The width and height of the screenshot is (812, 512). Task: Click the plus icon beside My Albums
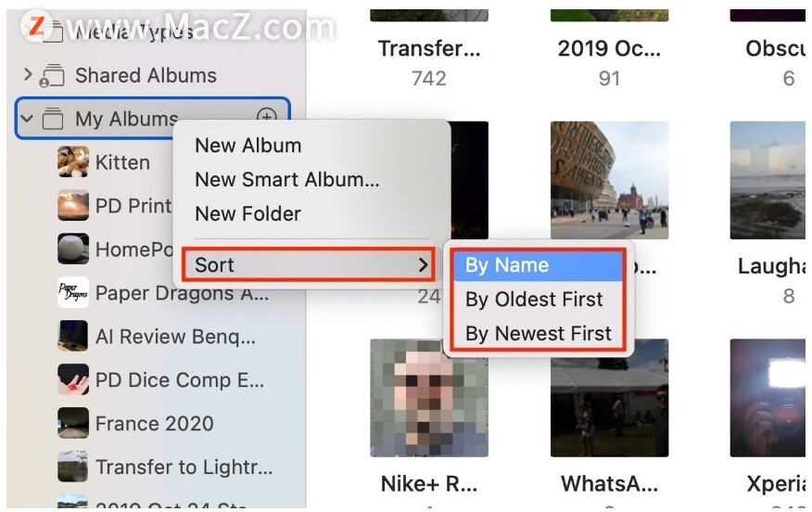[267, 116]
